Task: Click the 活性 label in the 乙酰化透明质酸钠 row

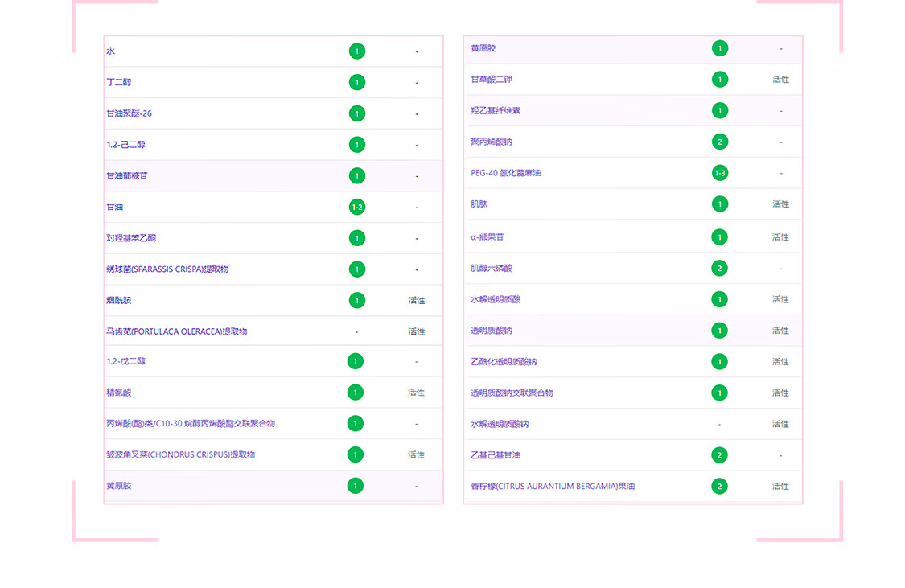Action: pyautogui.click(x=780, y=362)
